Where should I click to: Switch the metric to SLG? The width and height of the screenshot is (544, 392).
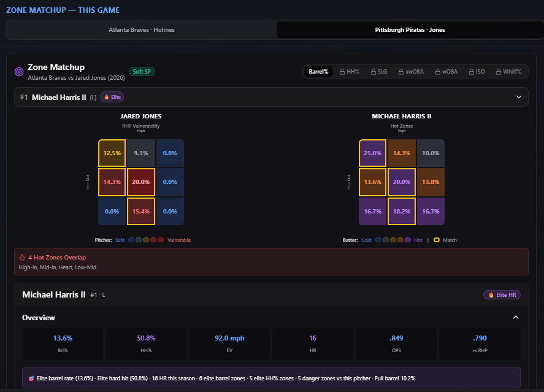[379, 72]
